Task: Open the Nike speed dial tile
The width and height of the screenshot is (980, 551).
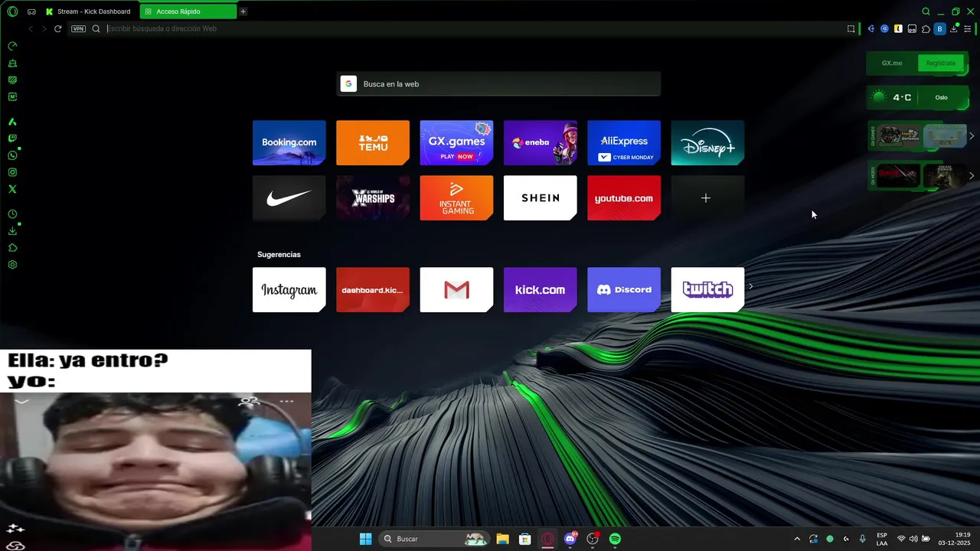Action: [x=289, y=198]
